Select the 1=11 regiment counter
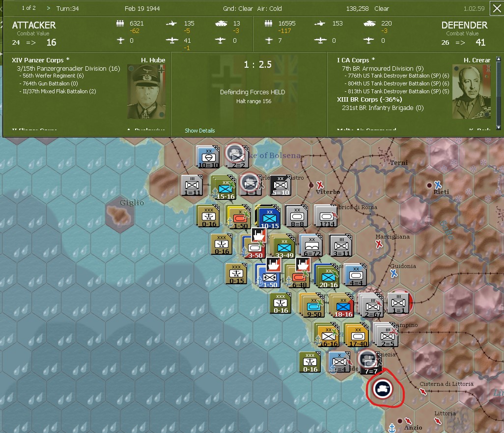Viewport: 504px width, 433px height. (192, 186)
